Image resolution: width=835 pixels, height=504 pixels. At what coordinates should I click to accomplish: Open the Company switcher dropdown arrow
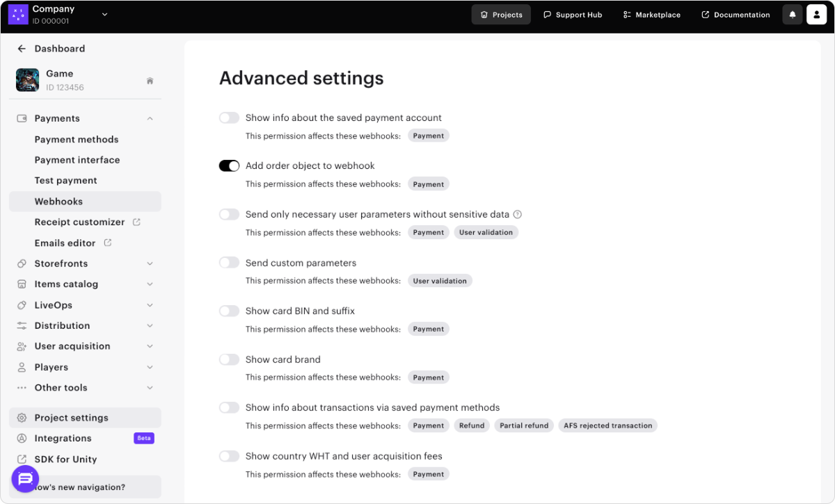click(x=105, y=14)
